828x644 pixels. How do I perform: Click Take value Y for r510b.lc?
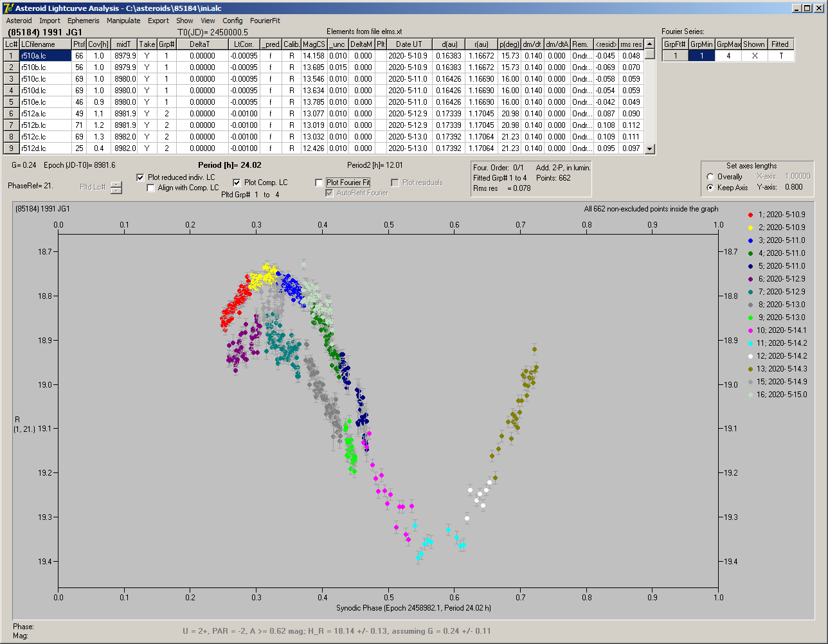point(147,67)
